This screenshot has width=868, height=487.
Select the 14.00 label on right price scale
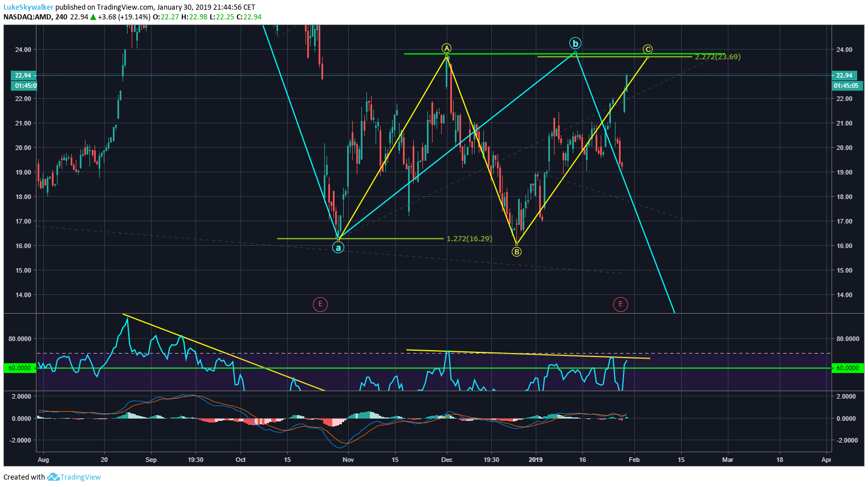tap(845, 295)
